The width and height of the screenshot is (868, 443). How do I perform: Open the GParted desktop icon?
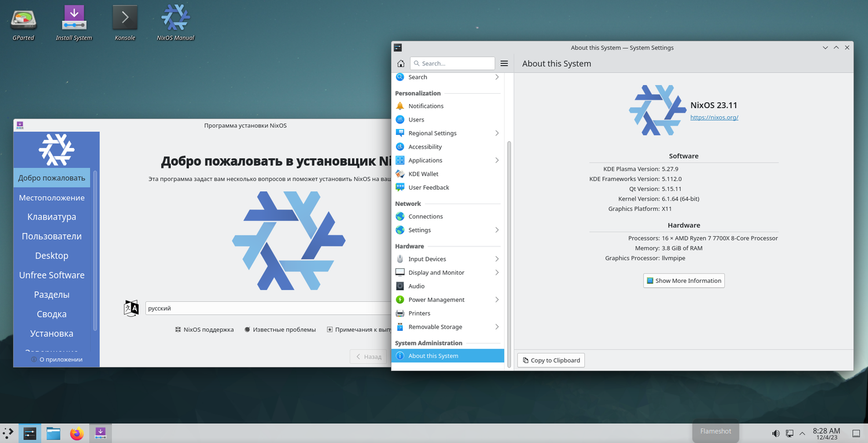tap(23, 23)
